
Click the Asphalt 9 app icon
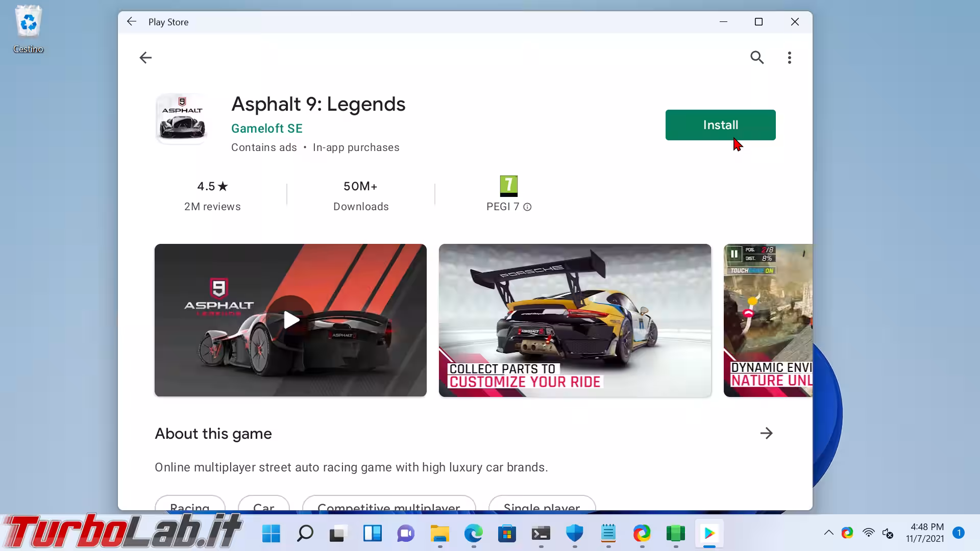tap(182, 119)
